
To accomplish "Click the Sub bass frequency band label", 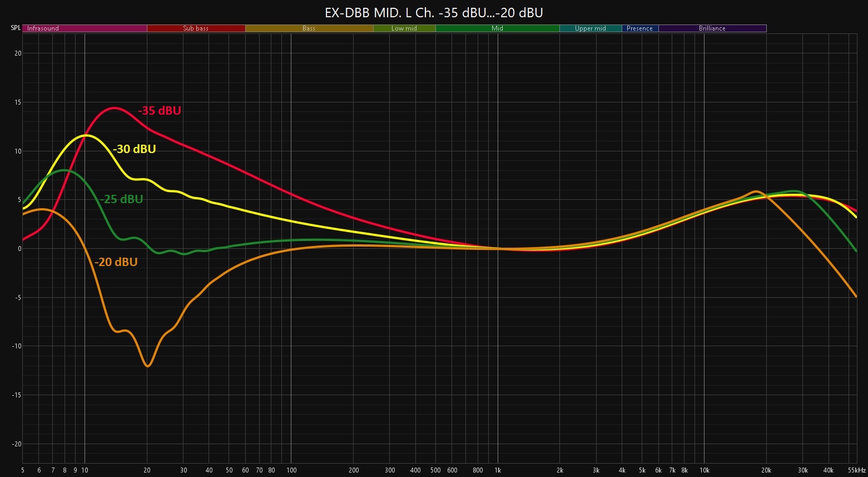I will 196,28.
